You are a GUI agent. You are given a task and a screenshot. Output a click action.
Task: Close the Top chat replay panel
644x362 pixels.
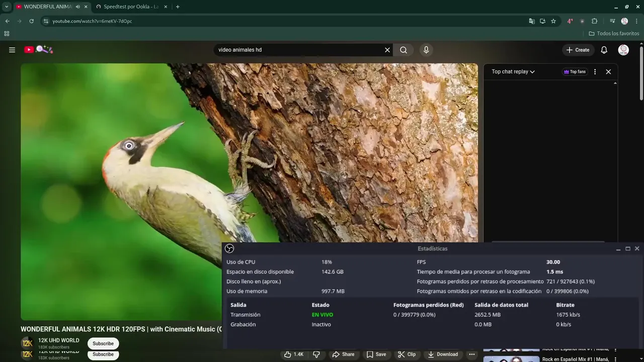coord(608,72)
